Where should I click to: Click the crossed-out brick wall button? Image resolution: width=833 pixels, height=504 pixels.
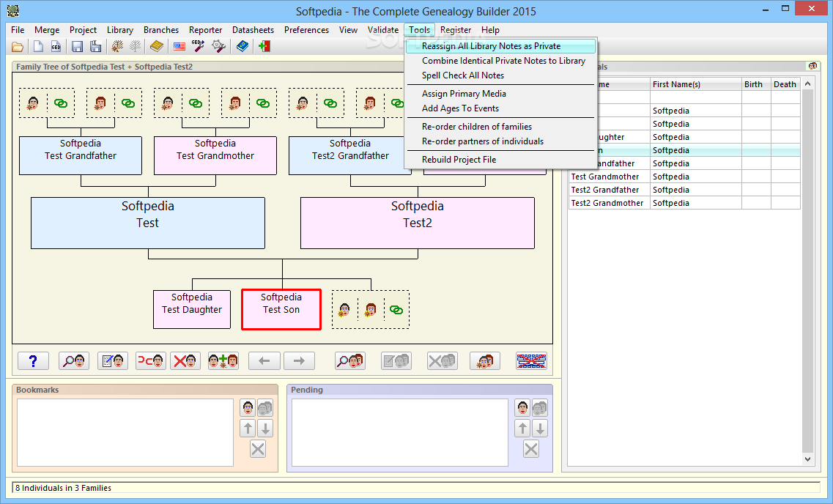tap(531, 361)
